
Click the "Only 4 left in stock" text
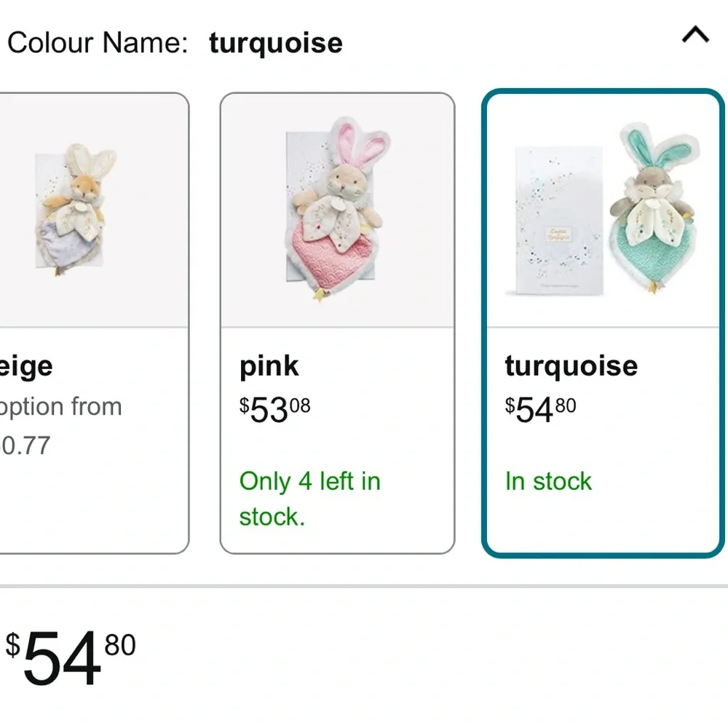tap(309, 499)
